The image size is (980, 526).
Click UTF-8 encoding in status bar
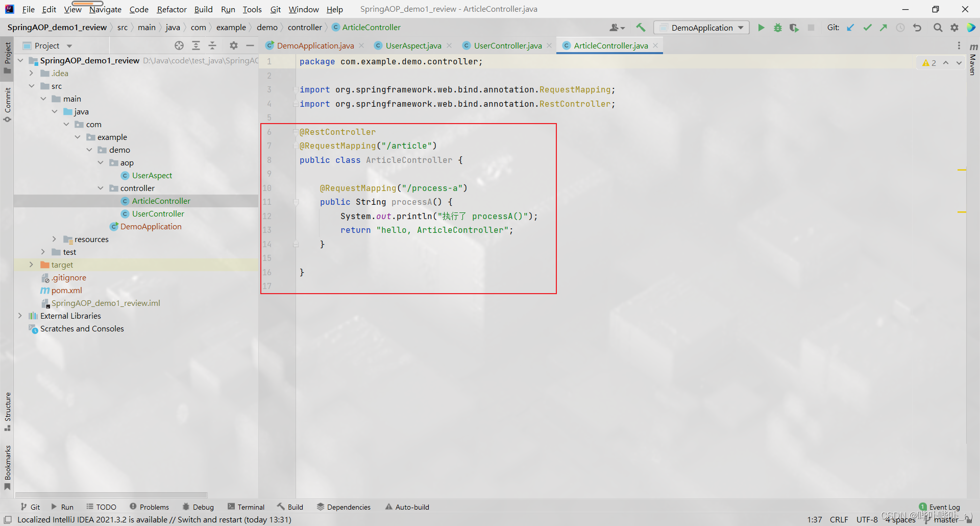point(867,519)
